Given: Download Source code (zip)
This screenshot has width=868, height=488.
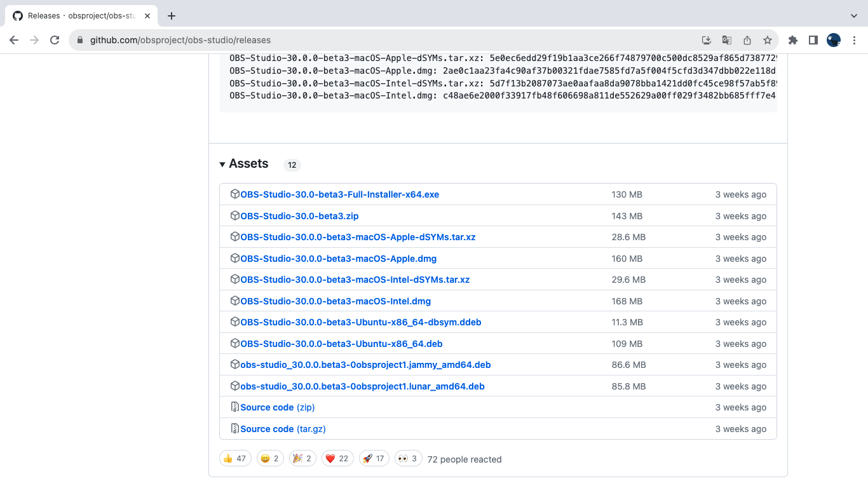Looking at the screenshot, I should (277, 407).
